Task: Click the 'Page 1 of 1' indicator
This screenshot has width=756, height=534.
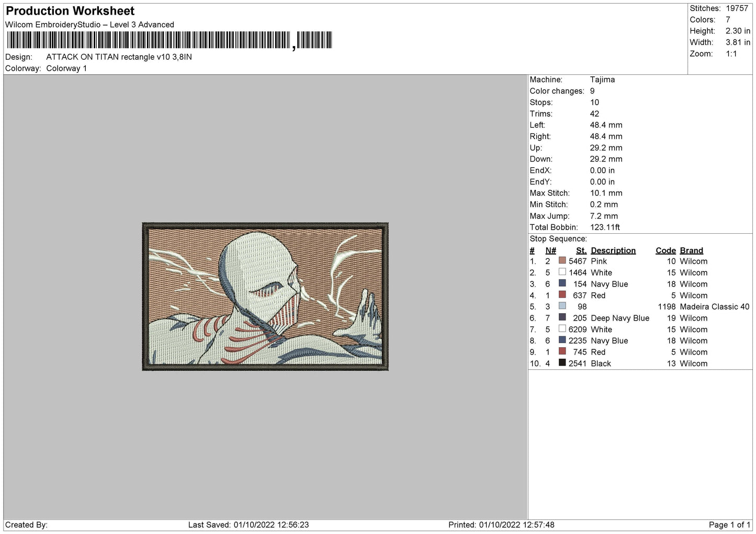Action: pyautogui.click(x=729, y=525)
